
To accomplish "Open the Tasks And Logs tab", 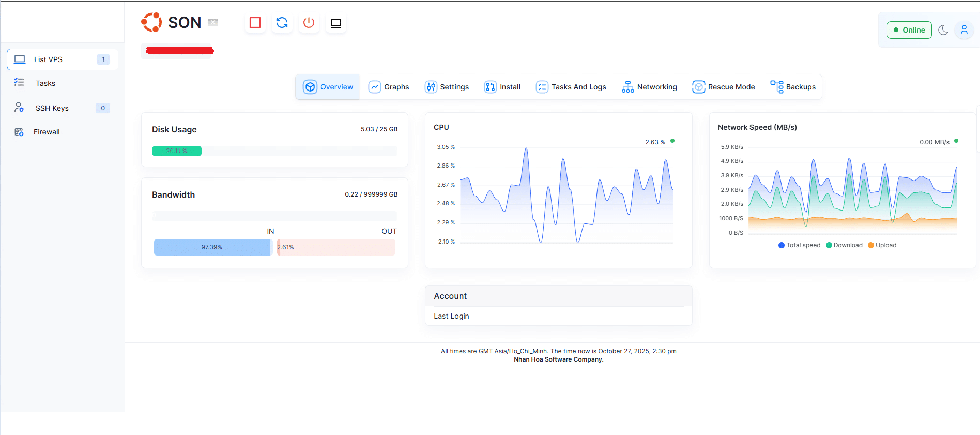I will click(571, 87).
